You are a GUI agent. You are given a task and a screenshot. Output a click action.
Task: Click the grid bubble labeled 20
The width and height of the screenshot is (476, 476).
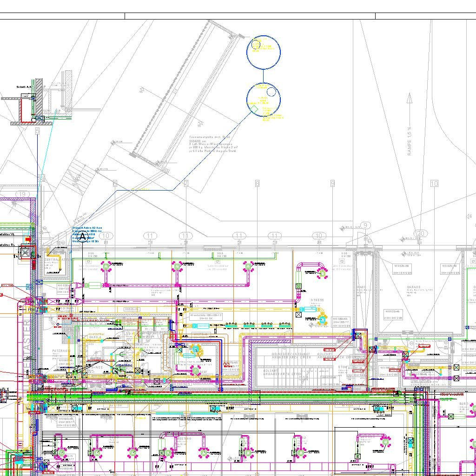click(x=421, y=233)
